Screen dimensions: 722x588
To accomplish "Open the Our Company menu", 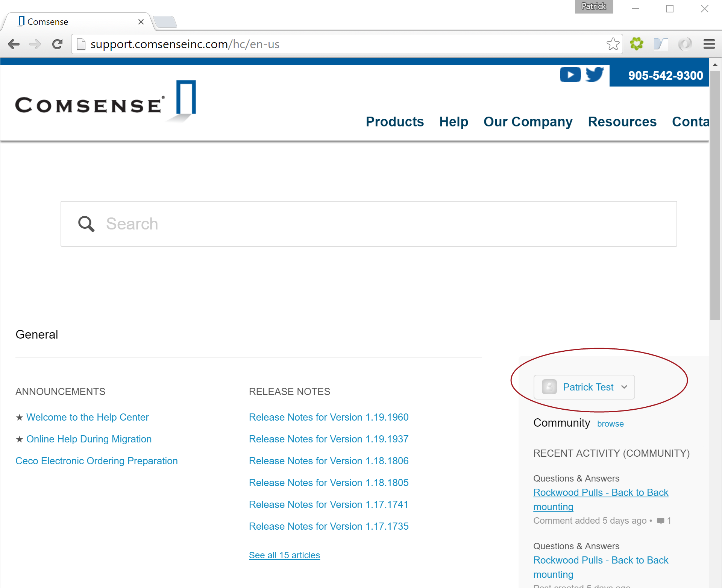I will coord(528,122).
